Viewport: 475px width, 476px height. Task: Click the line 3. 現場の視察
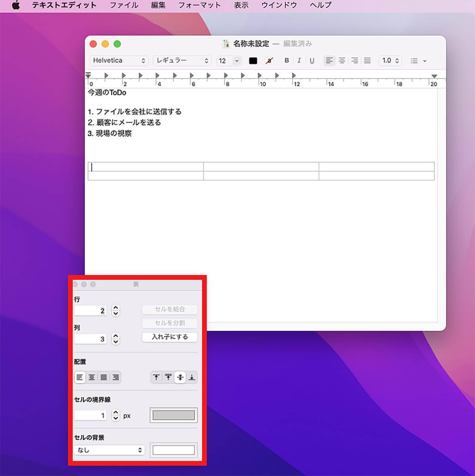coord(110,134)
